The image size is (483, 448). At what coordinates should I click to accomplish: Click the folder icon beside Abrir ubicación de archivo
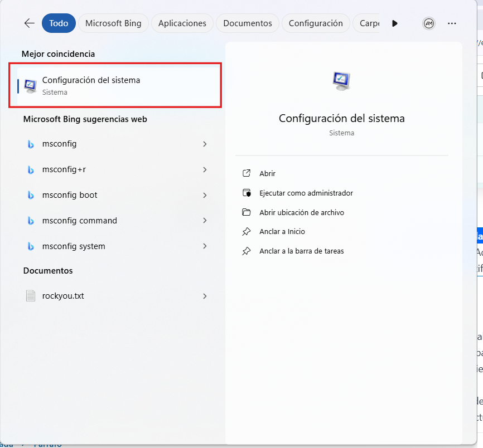(x=246, y=212)
